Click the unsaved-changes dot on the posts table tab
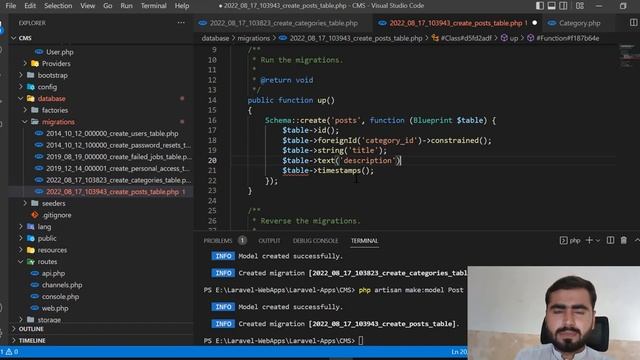This screenshot has width=640, height=360. (x=535, y=23)
